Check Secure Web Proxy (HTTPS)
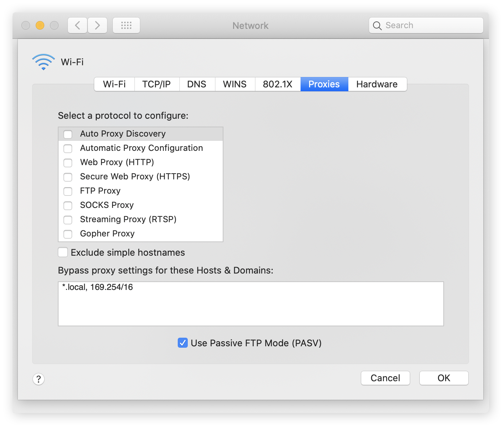Image resolution: width=504 pixels, height=429 pixels. (x=68, y=177)
